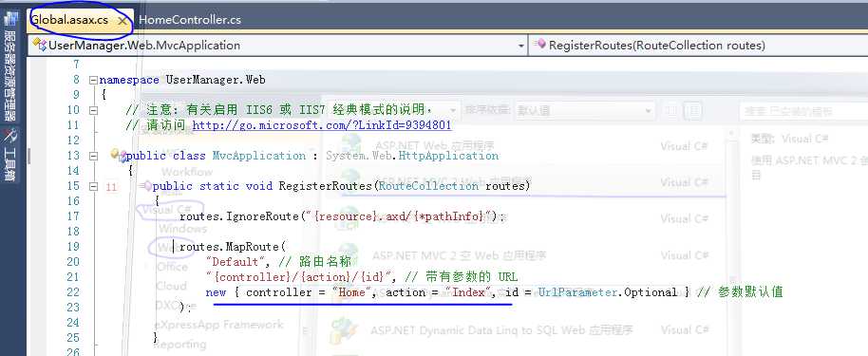
Task: Open the UserManager.Web.MvcApplication class dropdown
Action: 278,46
